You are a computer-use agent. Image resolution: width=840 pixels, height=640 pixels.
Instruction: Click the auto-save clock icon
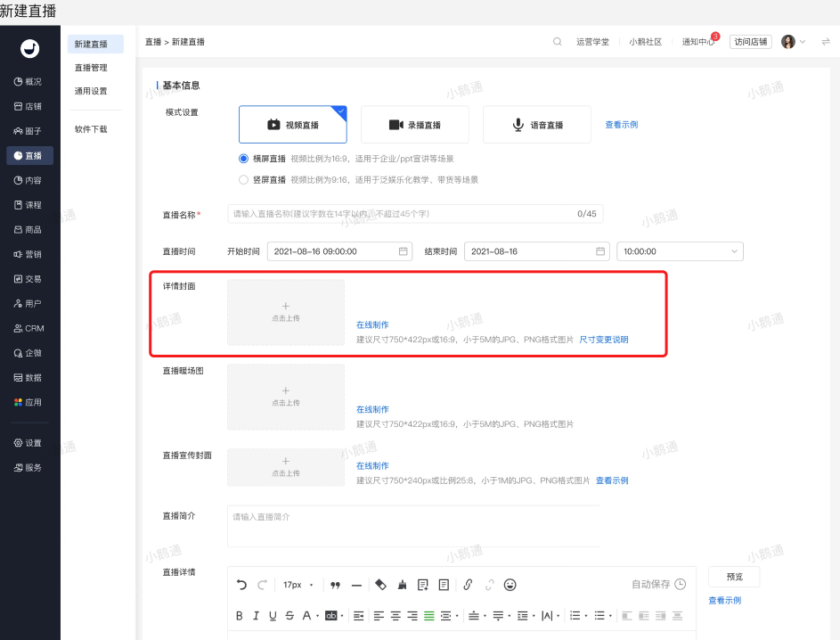[681, 584]
